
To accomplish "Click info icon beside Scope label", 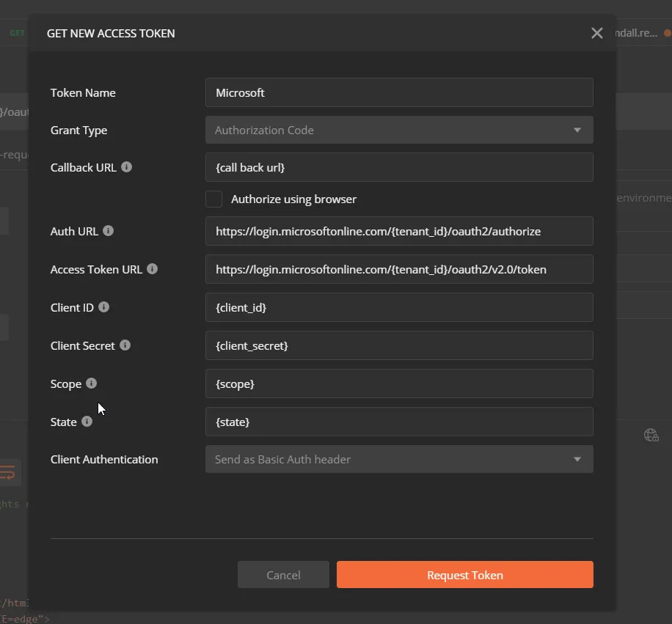I will pos(92,383).
